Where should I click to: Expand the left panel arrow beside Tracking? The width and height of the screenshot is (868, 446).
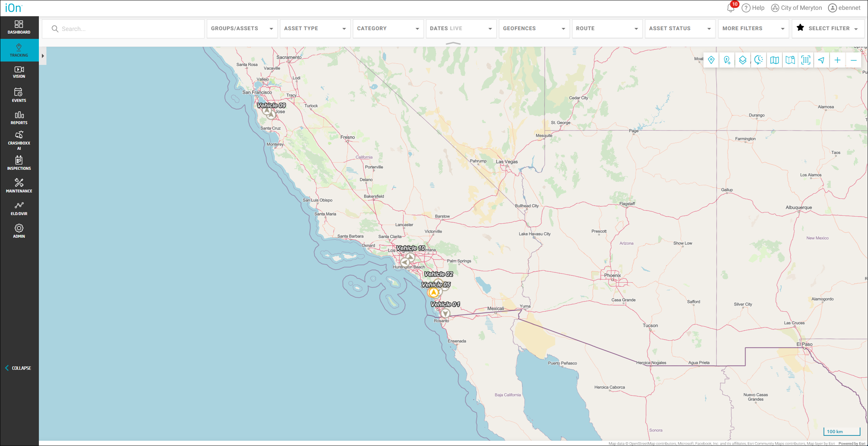(43, 56)
